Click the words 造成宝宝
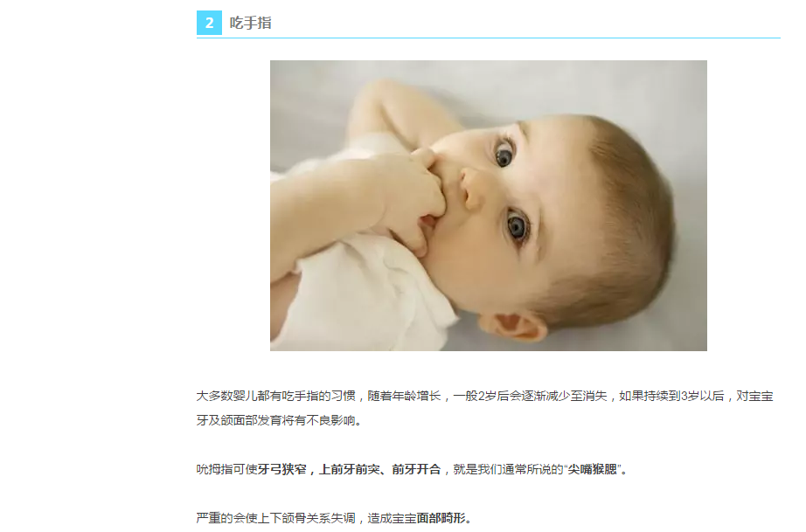 393,518
